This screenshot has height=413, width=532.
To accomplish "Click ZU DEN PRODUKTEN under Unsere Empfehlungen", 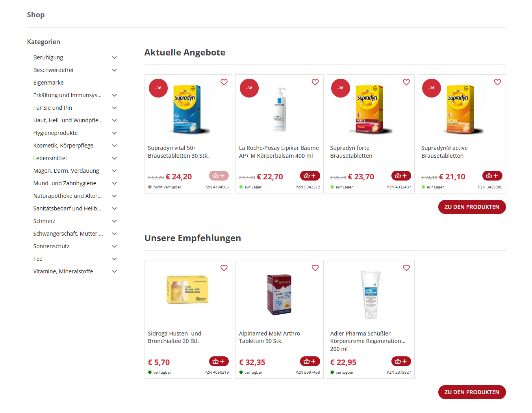I will click(x=472, y=392).
